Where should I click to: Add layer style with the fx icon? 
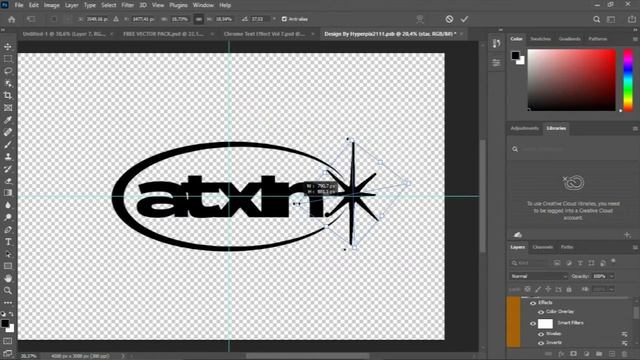[561, 354]
